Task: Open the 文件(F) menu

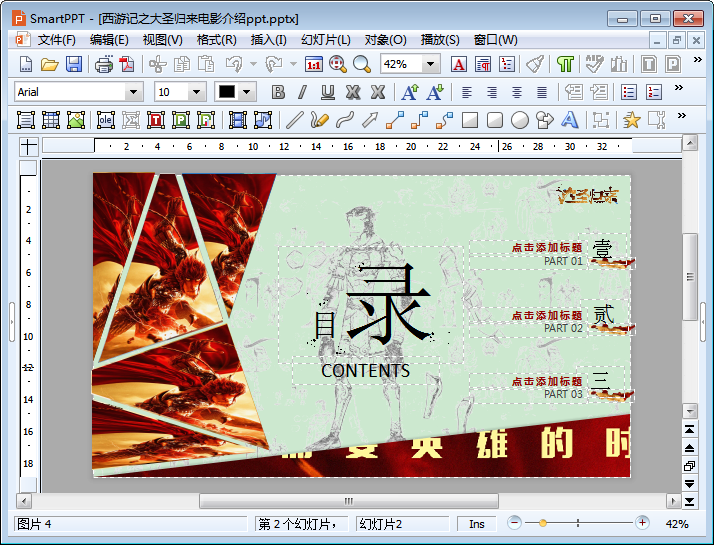Action: pos(56,40)
